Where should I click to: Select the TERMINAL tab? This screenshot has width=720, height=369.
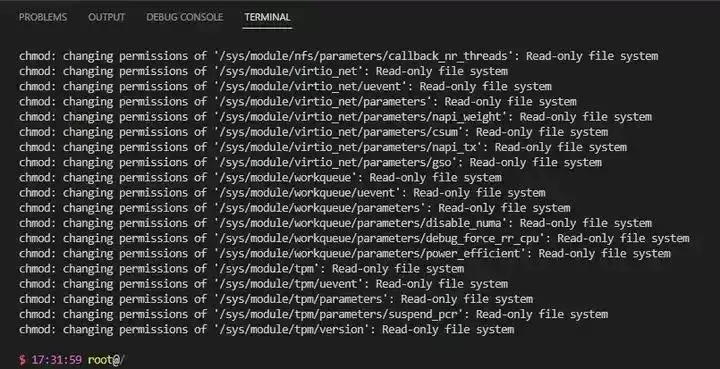point(267,17)
